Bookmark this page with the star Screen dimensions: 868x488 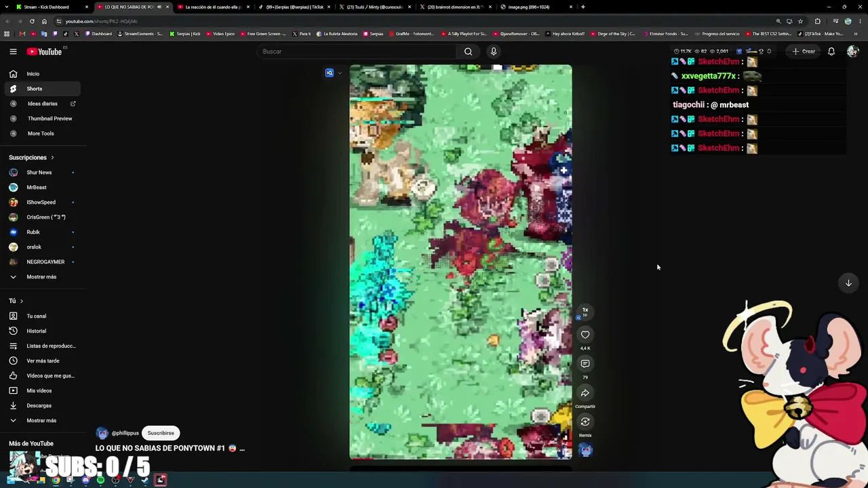(800, 22)
